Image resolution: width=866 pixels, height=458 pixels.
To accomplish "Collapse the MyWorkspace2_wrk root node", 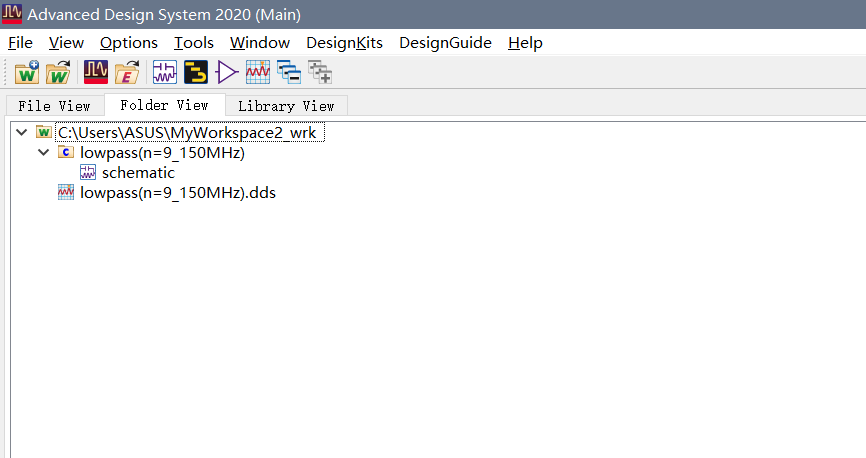I will (x=22, y=133).
